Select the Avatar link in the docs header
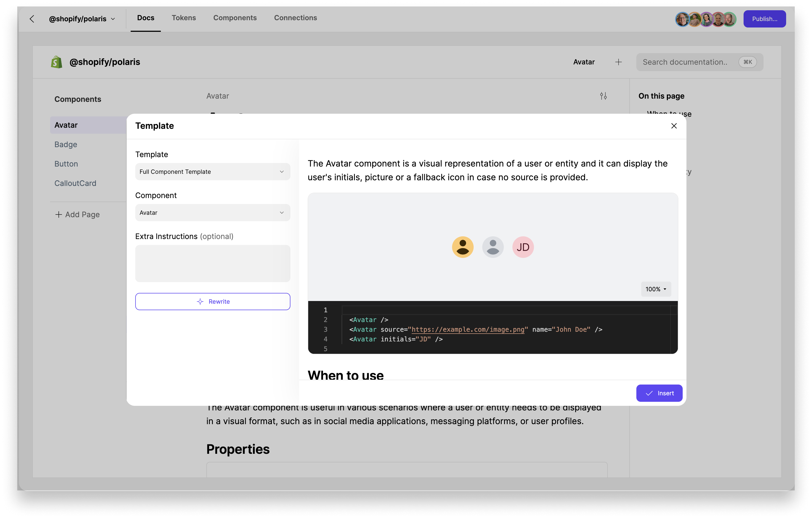812x519 pixels. [584, 62]
